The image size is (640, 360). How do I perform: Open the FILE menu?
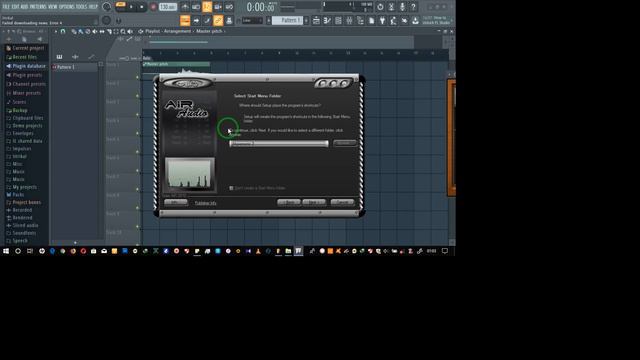[x=6, y=7]
